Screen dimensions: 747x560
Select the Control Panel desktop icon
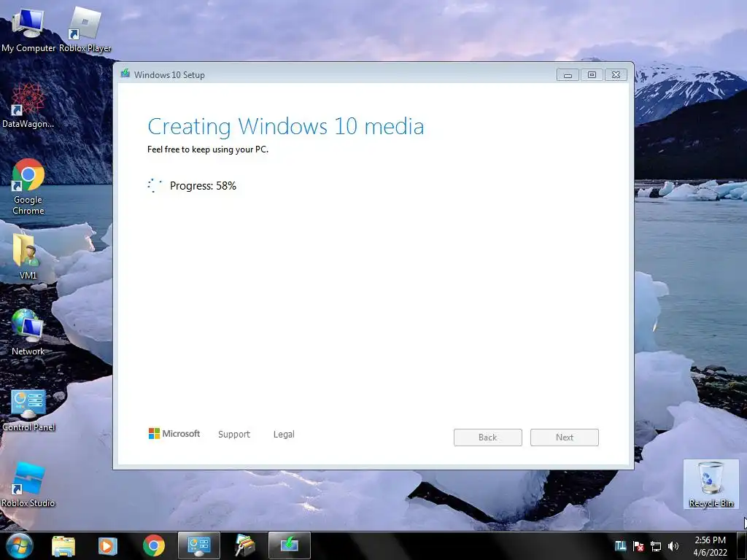(x=28, y=411)
